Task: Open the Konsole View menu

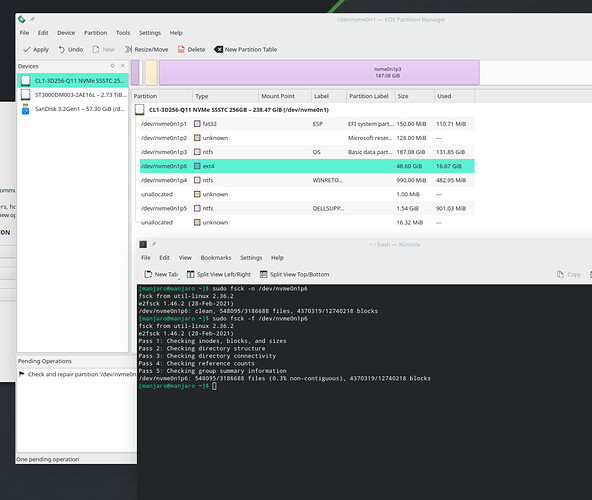Action: coord(185,258)
